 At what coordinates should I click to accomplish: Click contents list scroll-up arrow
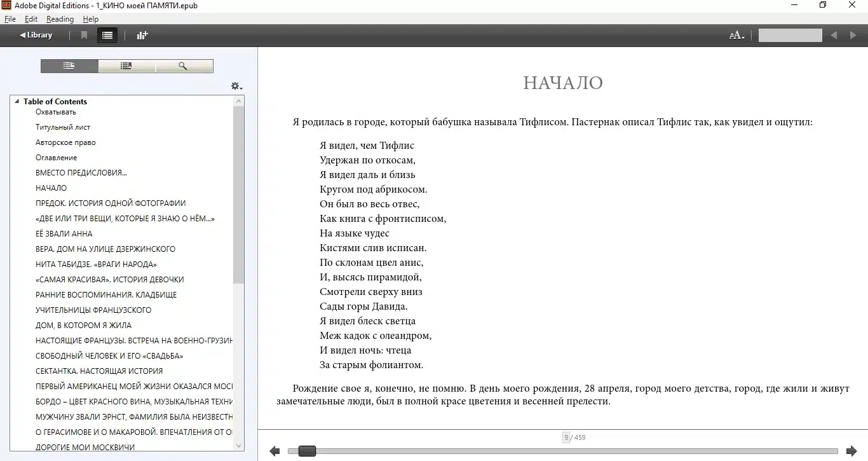[x=239, y=101]
